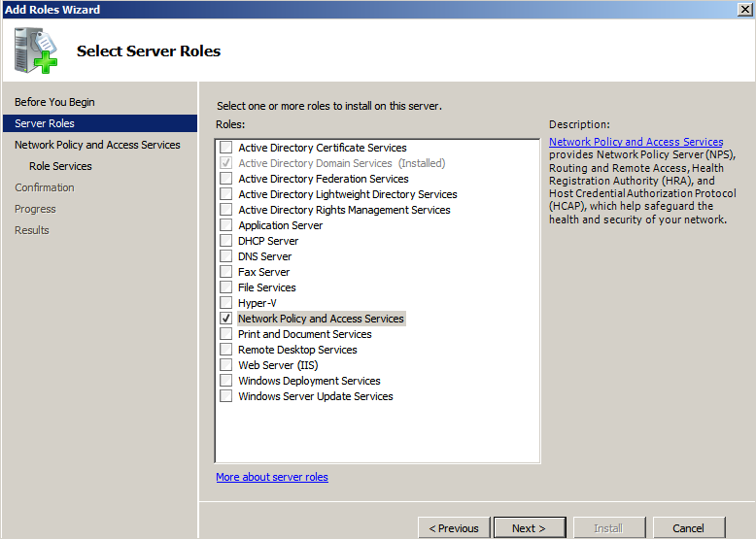Select the Confirmation step in sidebar
Viewport: 756px width, 540px height.
[x=45, y=187]
